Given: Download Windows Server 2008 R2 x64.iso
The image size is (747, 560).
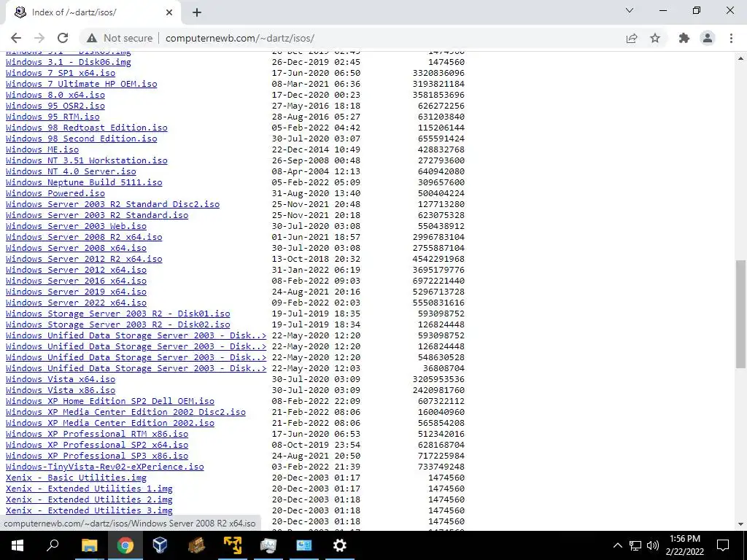Looking at the screenshot, I should pyautogui.click(x=84, y=237).
